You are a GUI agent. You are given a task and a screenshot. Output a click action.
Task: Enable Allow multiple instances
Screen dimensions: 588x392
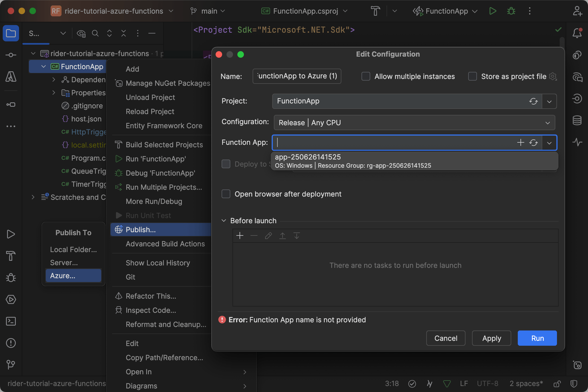pyautogui.click(x=366, y=76)
